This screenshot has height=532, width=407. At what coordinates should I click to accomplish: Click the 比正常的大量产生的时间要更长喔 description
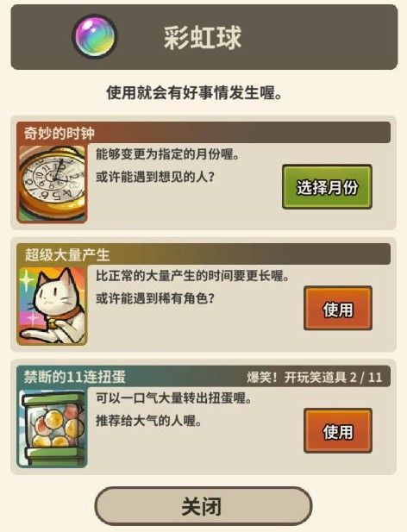tap(192, 276)
